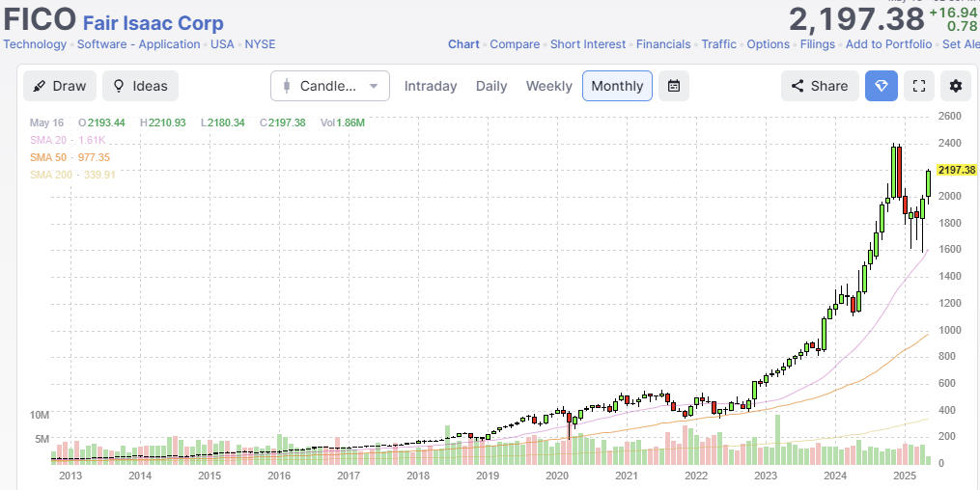This screenshot has width=980, height=490.
Task: Click the candlestick icon in chart type box
Action: click(x=288, y=86)
